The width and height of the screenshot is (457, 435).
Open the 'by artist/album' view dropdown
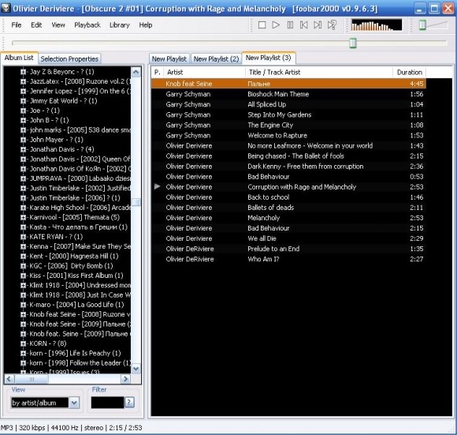pos(74,403)
